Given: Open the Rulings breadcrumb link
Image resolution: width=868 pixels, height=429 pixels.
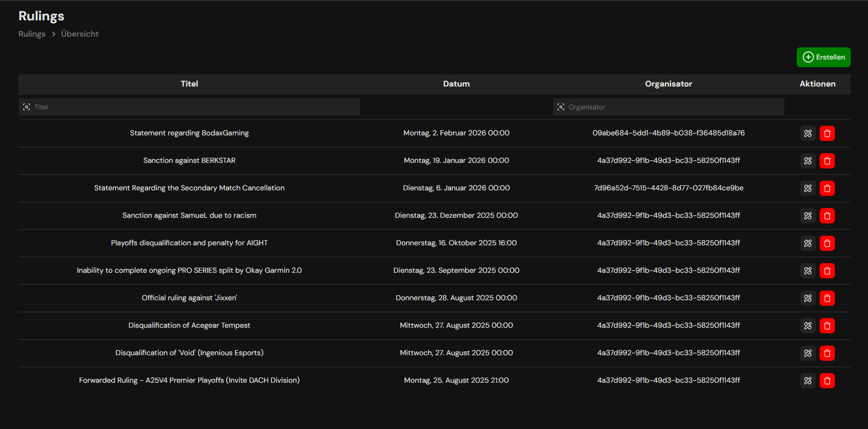Looking at the screenshot, I should pos(32,34).
